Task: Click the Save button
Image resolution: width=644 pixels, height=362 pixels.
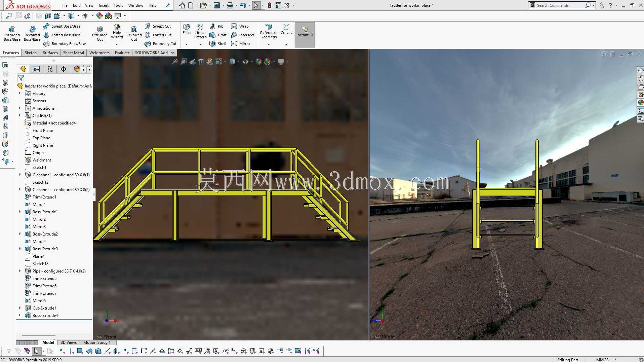Action: [217, 5]
